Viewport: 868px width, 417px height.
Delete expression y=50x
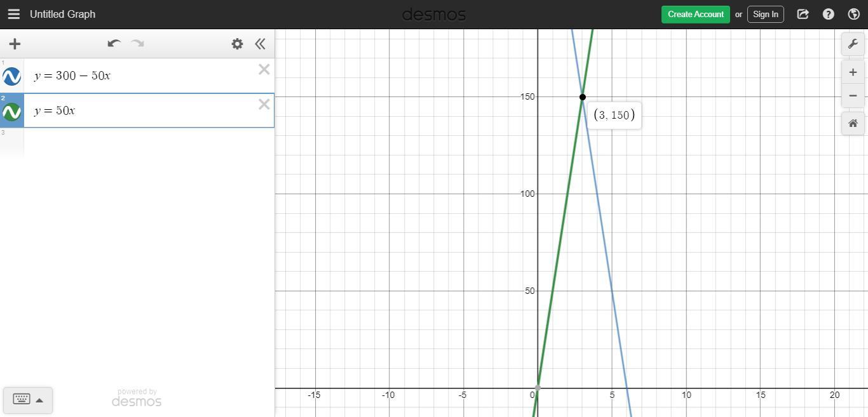264,105
